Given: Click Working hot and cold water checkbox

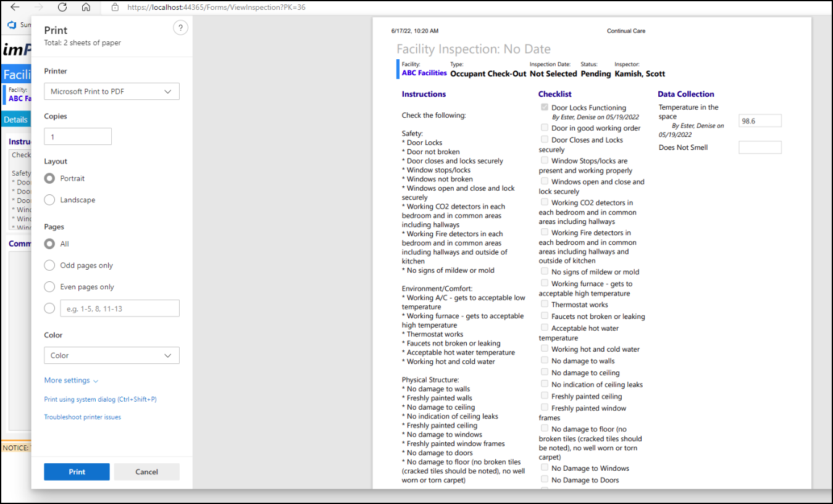Looking at the screenshot, I should coord(545,349).
